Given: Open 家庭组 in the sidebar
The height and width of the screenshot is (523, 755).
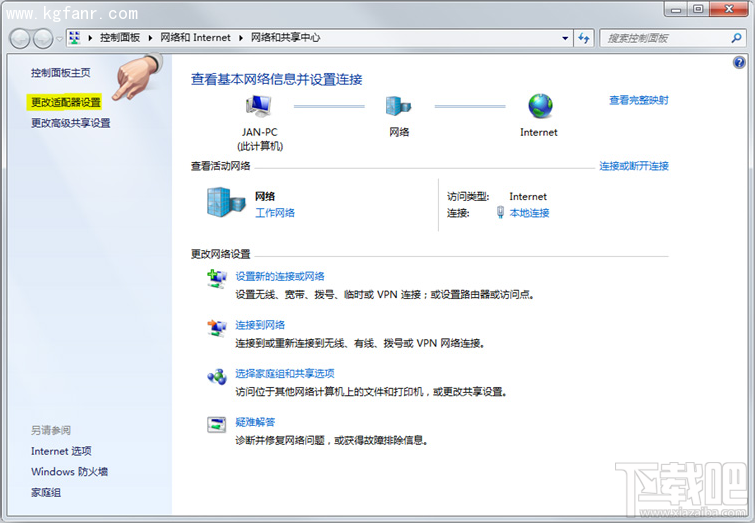Looking at the screenshot, I should (x=46, y=493).
